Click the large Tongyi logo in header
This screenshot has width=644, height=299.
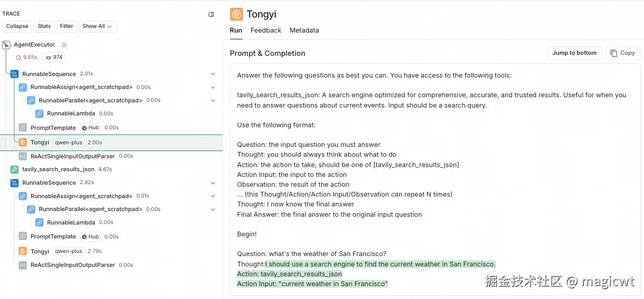click(x=237, y=14)
